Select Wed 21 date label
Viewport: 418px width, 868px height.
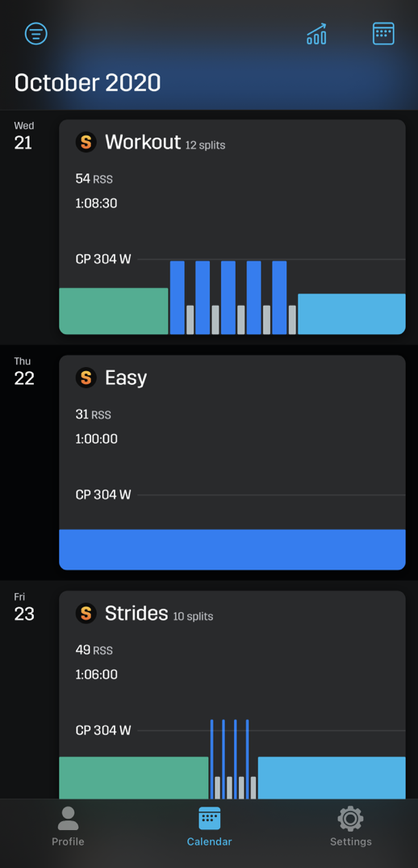(x=23, y=136)
